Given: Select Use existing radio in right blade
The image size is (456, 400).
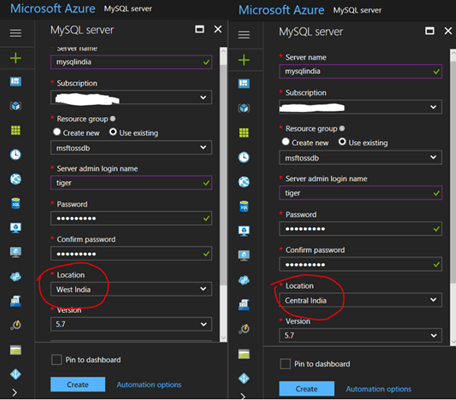Looking at the screenshot, I should coord(342,142).
